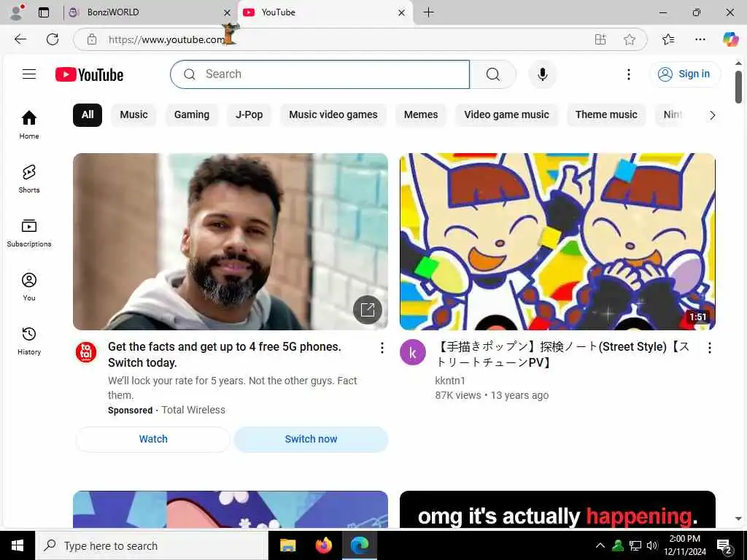Open the Street Style video title
The image size is (747, 560).
[562, 355]
